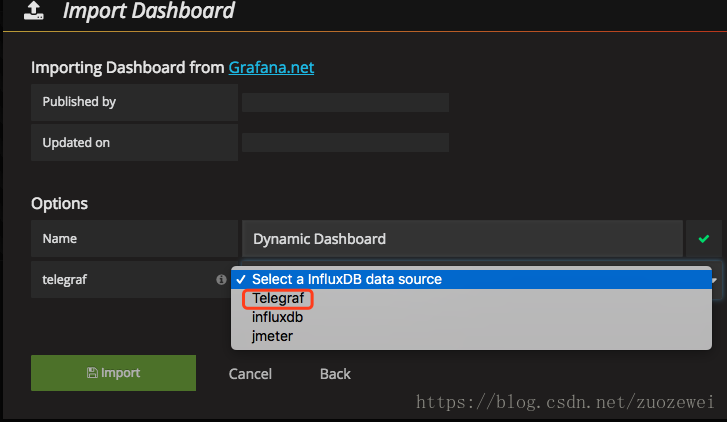Click the floppy disk icon on Import
The height and width of the screenshot is (422, 727).
(x=93, y=373)
